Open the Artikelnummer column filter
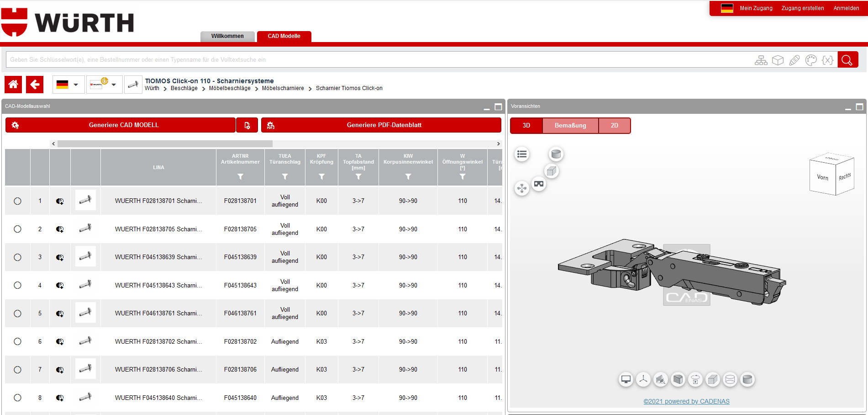 click(240, 177)
